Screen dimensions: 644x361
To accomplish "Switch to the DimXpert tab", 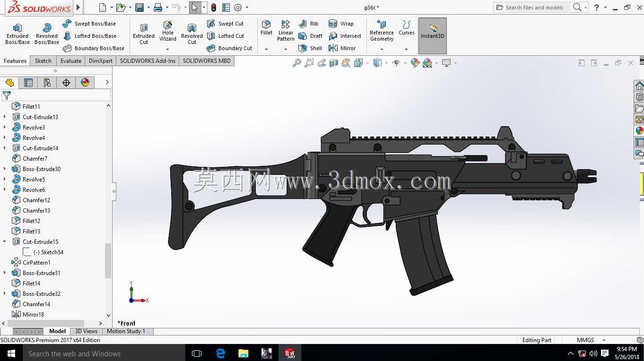I will [x=101, y=61].
